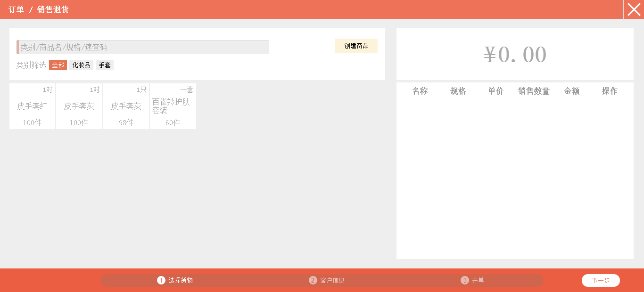Open step 3 开单
Viewport: 644px width, 292px height.
[472, 280]
